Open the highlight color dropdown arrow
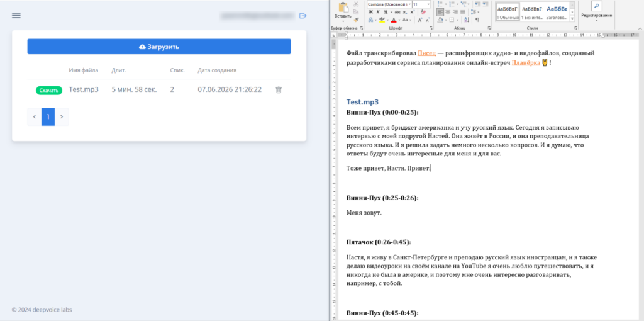The width and height of the screenshot is (644, 321). tap(387, 20)
